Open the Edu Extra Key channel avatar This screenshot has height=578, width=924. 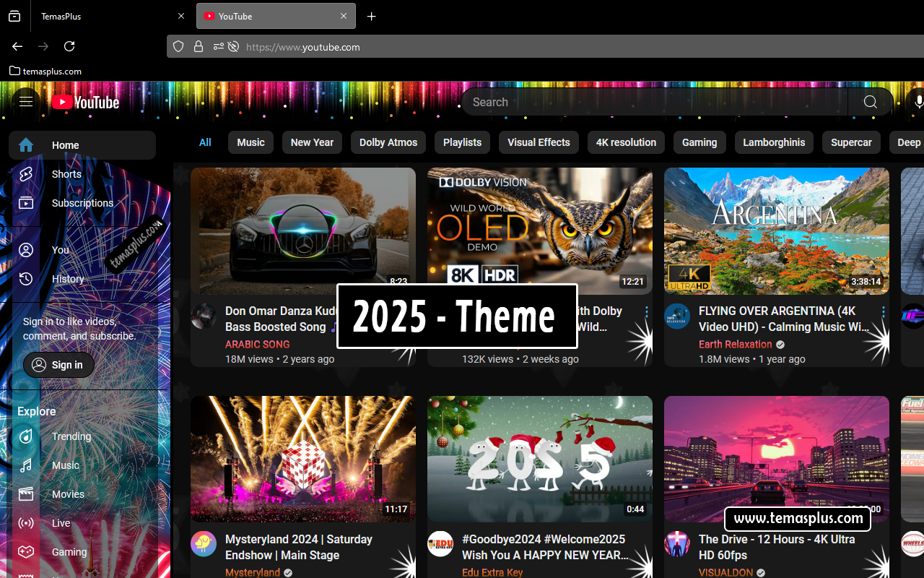(x=440, y=545)
